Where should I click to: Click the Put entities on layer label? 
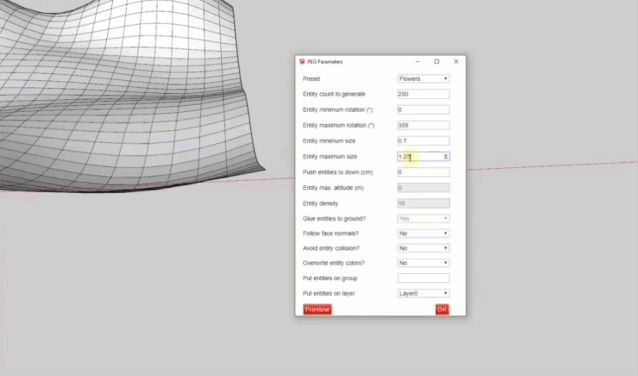329,293
